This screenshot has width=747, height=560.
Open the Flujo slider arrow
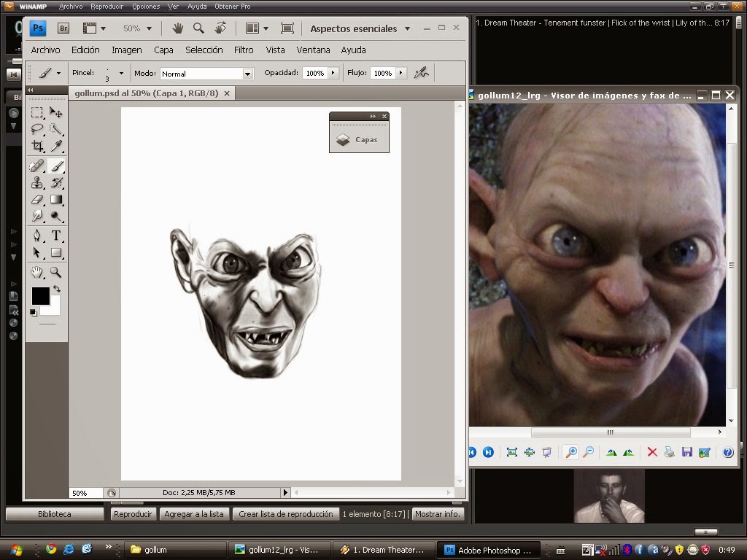pos(401,73)
